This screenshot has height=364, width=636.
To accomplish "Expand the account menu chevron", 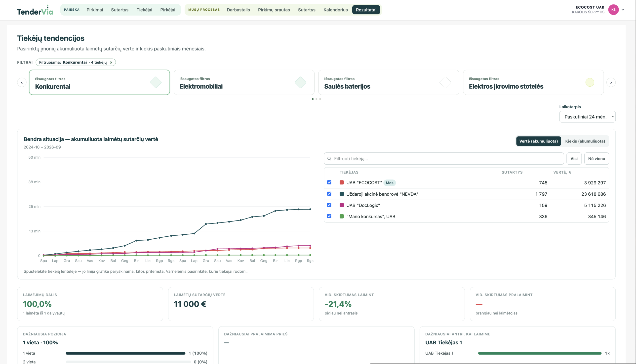I will pos(623,10).
